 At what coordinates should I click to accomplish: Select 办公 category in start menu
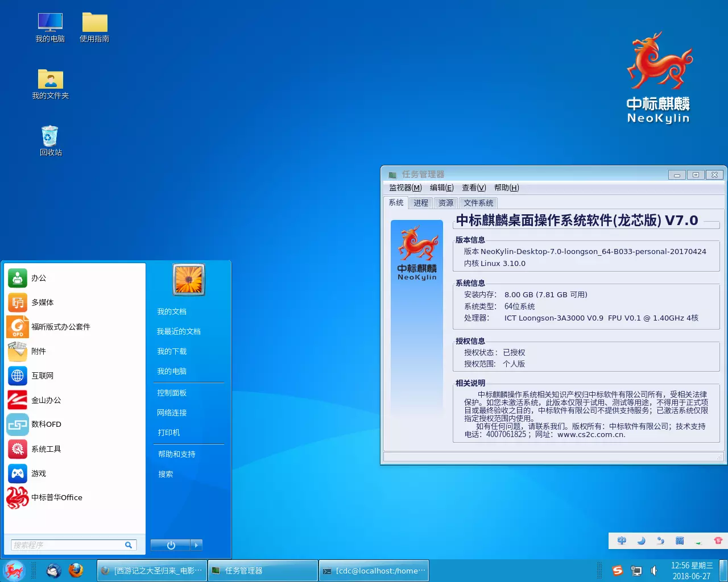[75, 278]
